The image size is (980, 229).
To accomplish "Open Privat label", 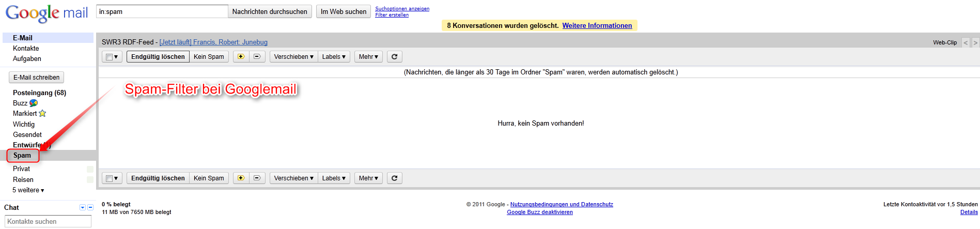I will point(21,169).
